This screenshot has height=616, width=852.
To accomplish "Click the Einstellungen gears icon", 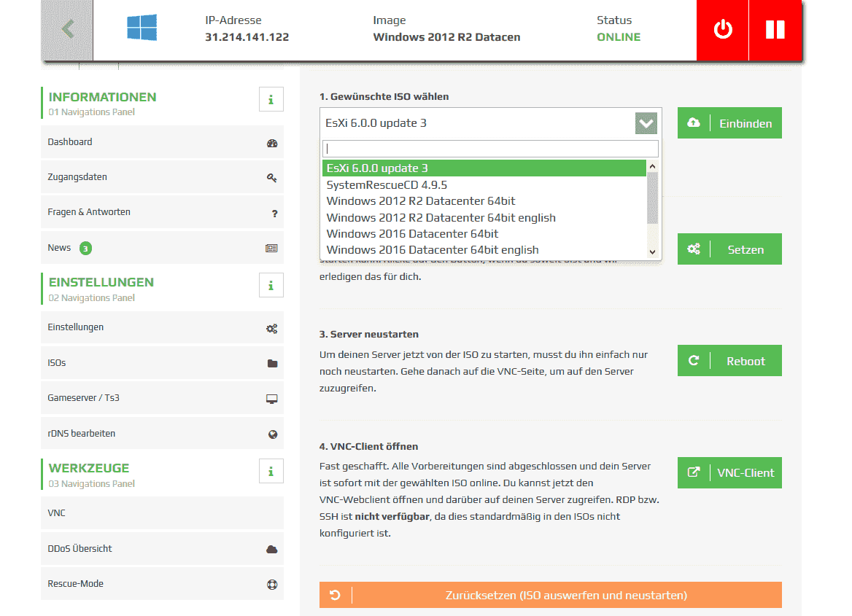I will point(271,329).
